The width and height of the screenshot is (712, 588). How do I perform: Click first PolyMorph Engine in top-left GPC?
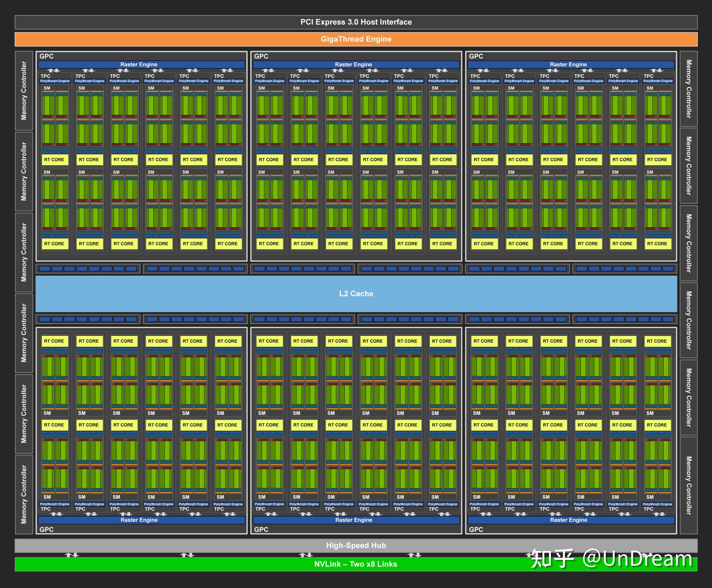(55, 81)
